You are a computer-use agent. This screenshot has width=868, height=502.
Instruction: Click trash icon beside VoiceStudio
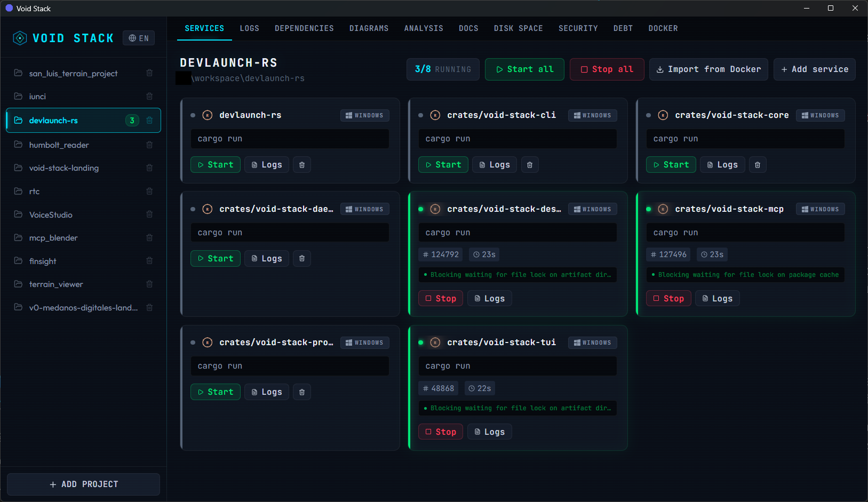point(149,214)
